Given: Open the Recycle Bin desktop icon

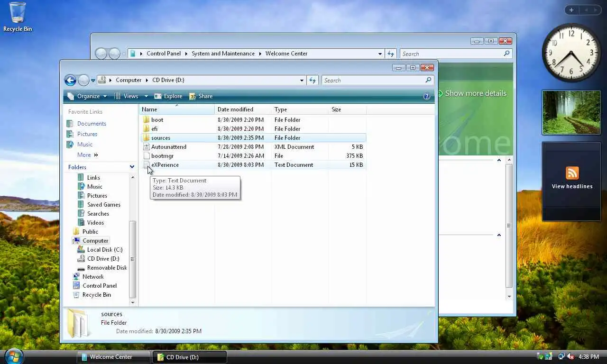Looking at the screenshot, I should pyautogui.click(x=18, y=17).
